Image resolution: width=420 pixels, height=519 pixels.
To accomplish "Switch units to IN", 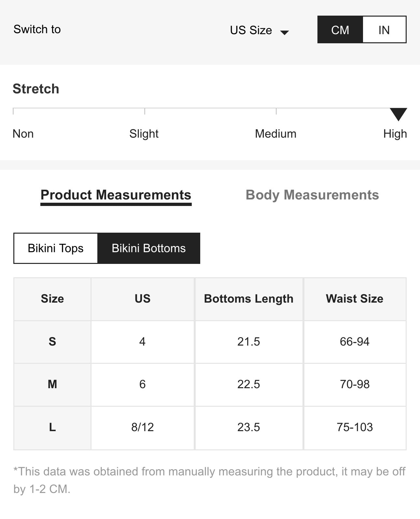I will (x=384, y=30).
